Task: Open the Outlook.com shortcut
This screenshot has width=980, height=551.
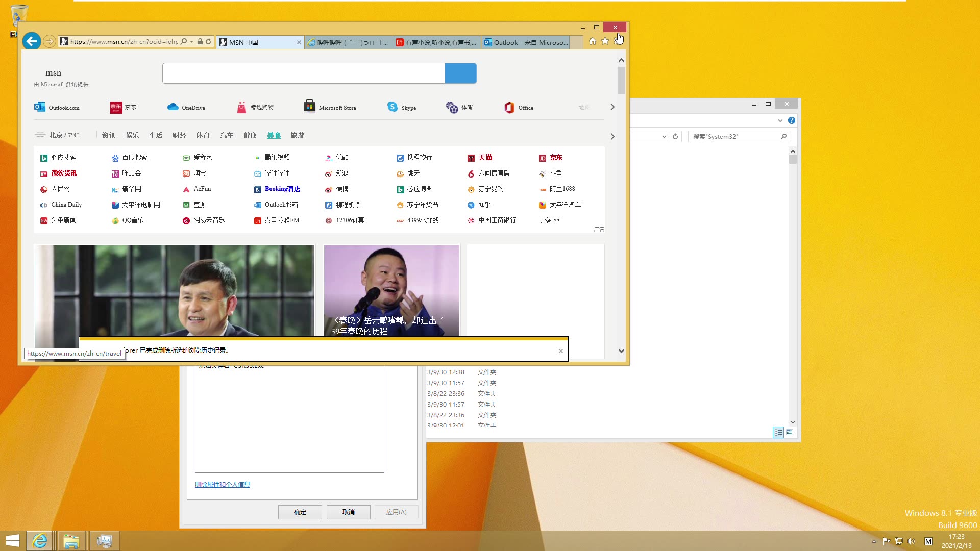Action: (57, 107)
